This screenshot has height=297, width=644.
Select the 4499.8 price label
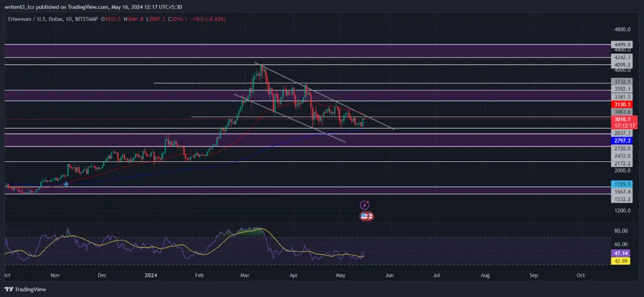click(621, 45)
